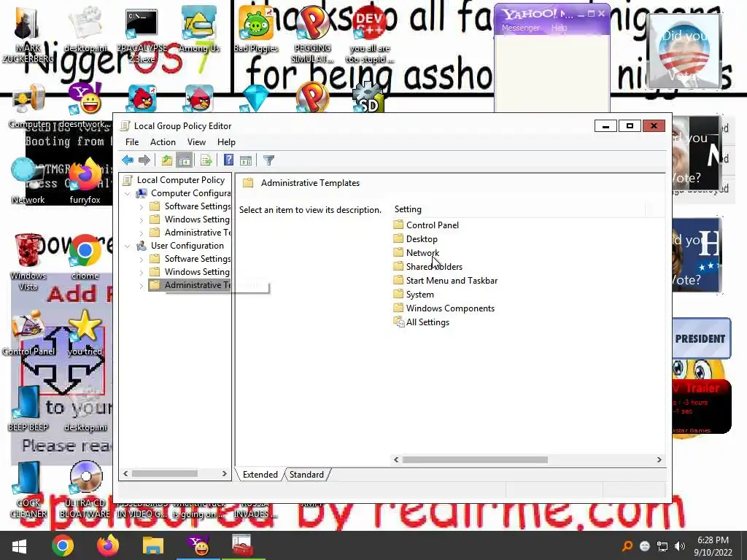This screenshot has width=747, height=560.
Task: Click the Yahoo Messenger taskbar icon
Action: [198, 545]
